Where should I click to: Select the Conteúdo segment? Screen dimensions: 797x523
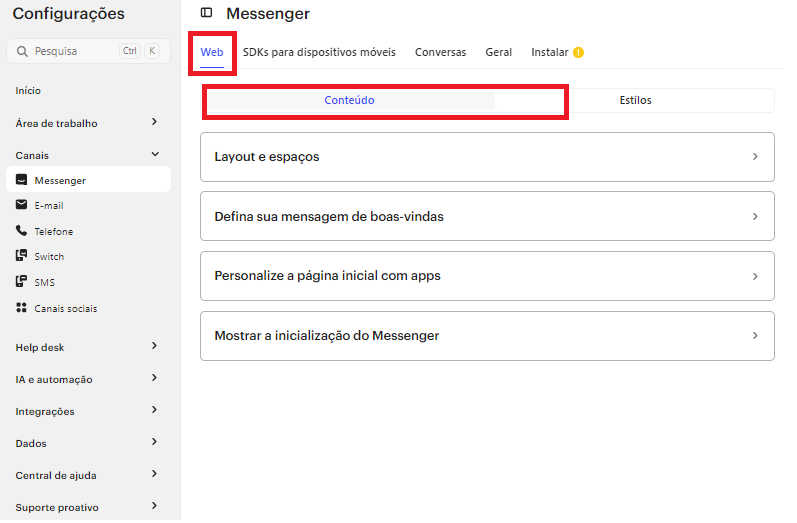(349, 100)
